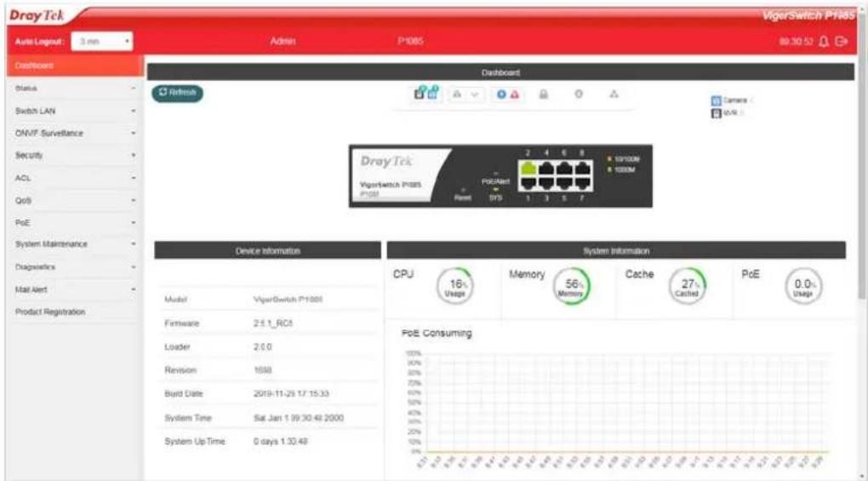
Task: Expand the Switch LAN menu
Action: point(75,112)
